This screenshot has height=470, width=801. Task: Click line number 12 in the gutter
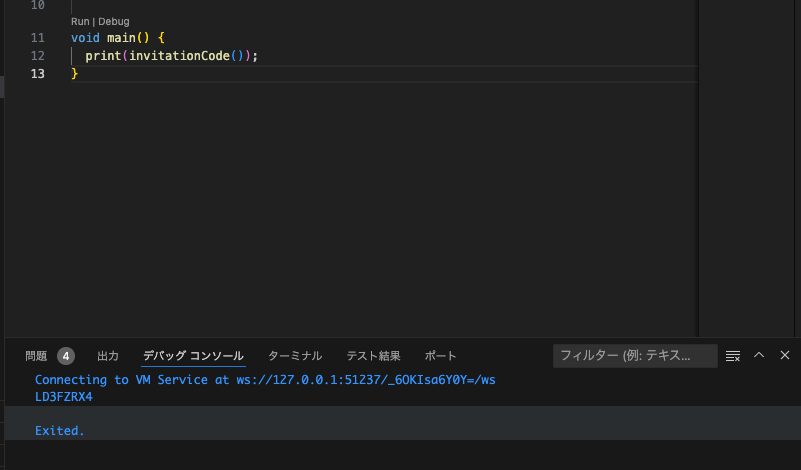[x=37, y=56]
